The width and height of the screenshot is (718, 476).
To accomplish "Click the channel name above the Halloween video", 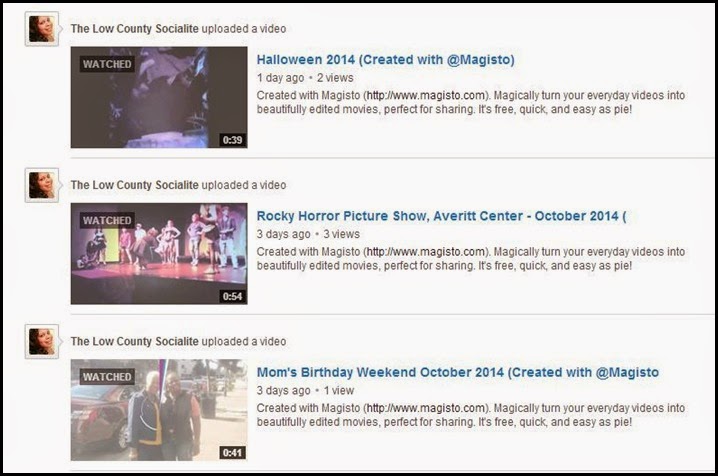I will [x=135, y=28].
